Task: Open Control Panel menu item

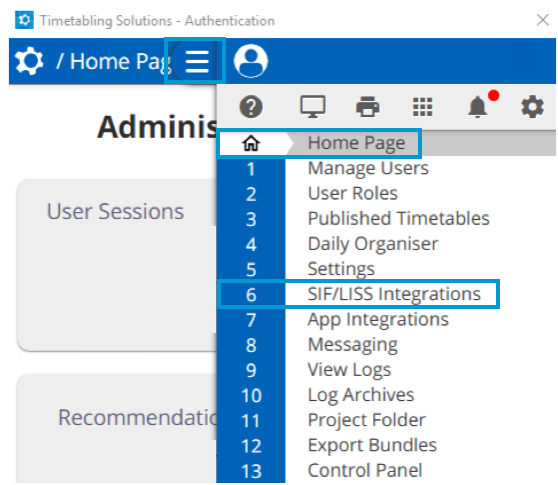Action: pos(365,470)
